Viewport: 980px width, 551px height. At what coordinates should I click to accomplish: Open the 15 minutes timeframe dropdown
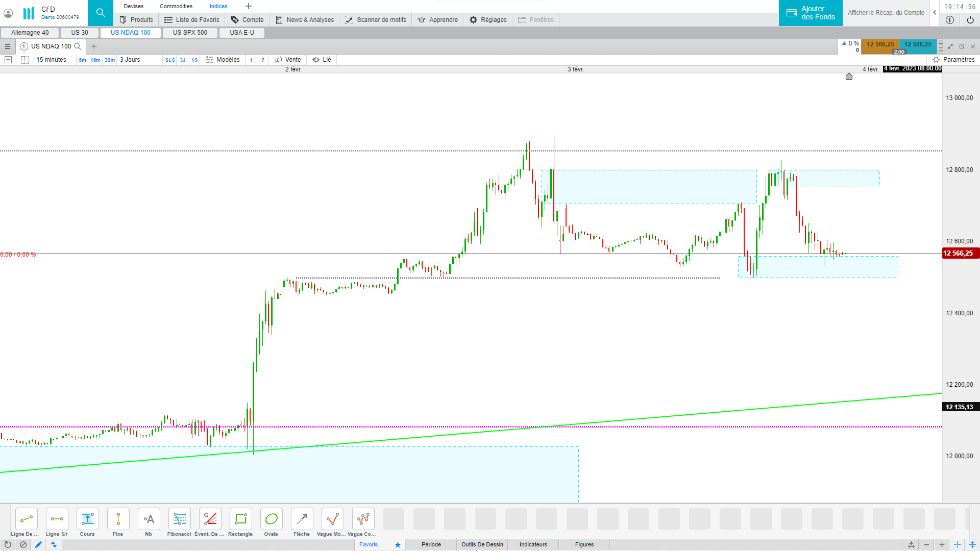point(51,60)
